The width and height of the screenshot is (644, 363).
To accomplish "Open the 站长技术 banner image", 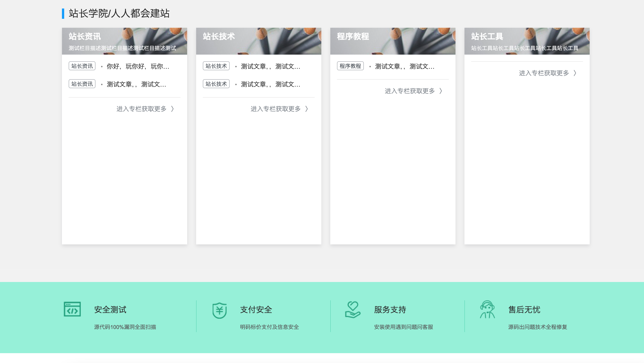I will click(258, 41).
